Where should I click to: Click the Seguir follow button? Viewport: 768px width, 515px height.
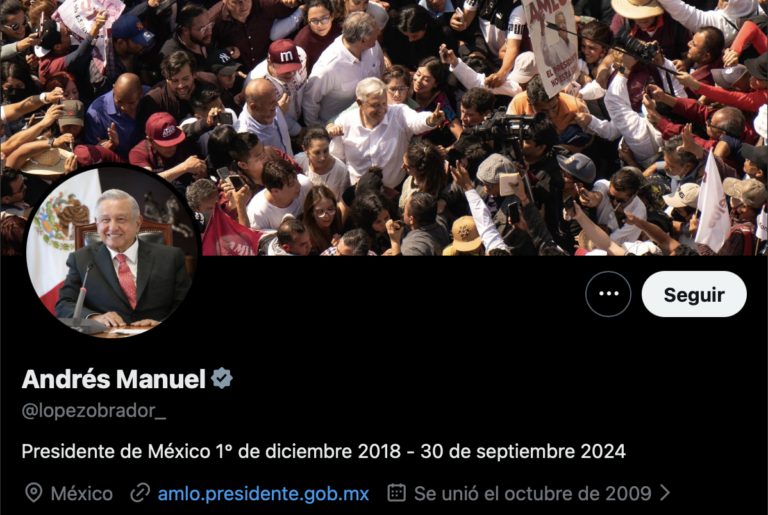694,294
